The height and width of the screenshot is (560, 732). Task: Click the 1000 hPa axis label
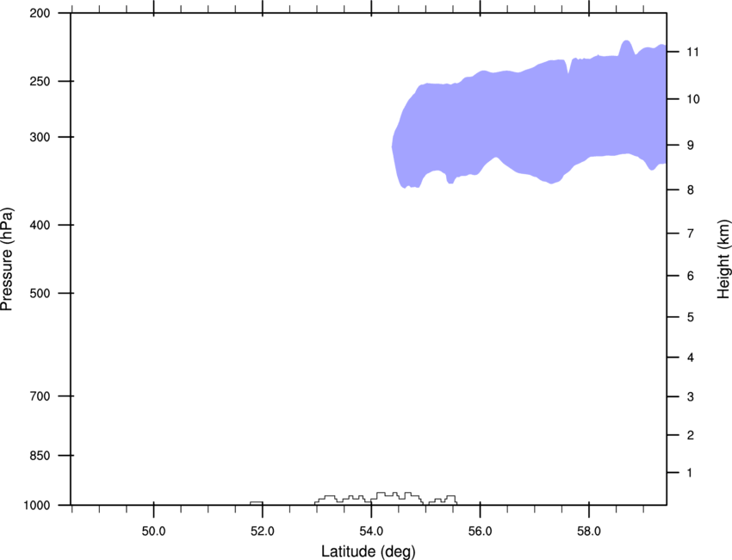(36, 506)
